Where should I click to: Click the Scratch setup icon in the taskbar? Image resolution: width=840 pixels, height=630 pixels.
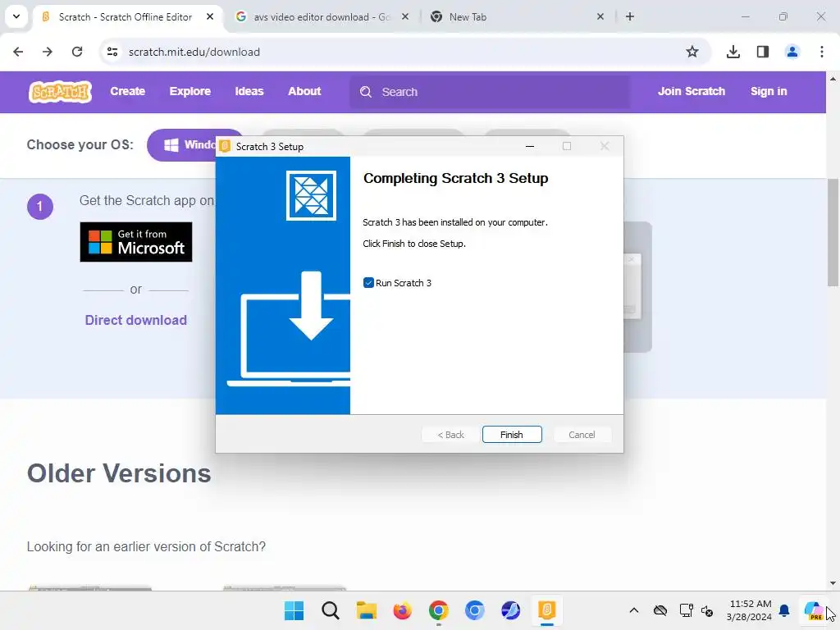[x=547, y=610]
